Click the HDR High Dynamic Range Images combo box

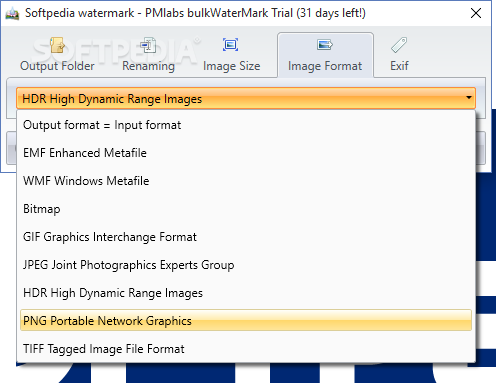tap(246, 98)
